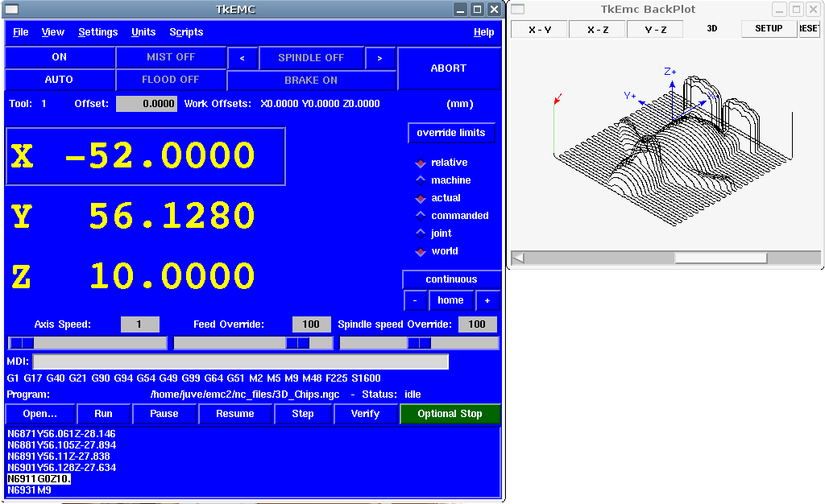Verify the 3D_Chips.ngc program
825x504 pixels.
366,413
